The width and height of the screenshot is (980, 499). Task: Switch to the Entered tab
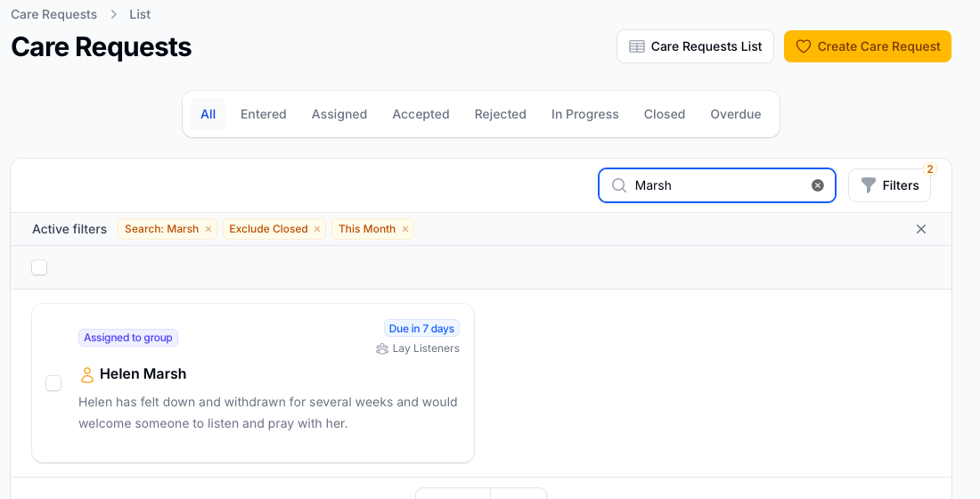pos(263,114)
